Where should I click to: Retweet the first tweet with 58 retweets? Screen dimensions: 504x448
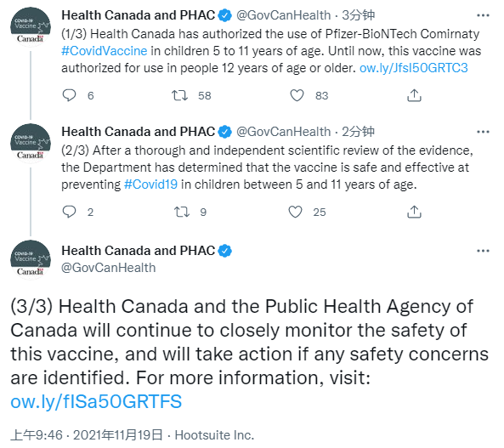coord(179,95)
